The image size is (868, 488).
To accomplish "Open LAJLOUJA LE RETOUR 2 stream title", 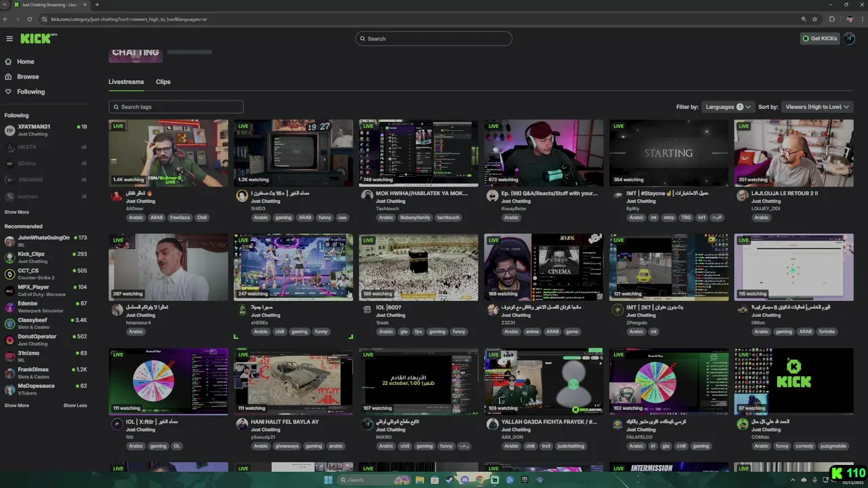I will (x=785, y=193).
